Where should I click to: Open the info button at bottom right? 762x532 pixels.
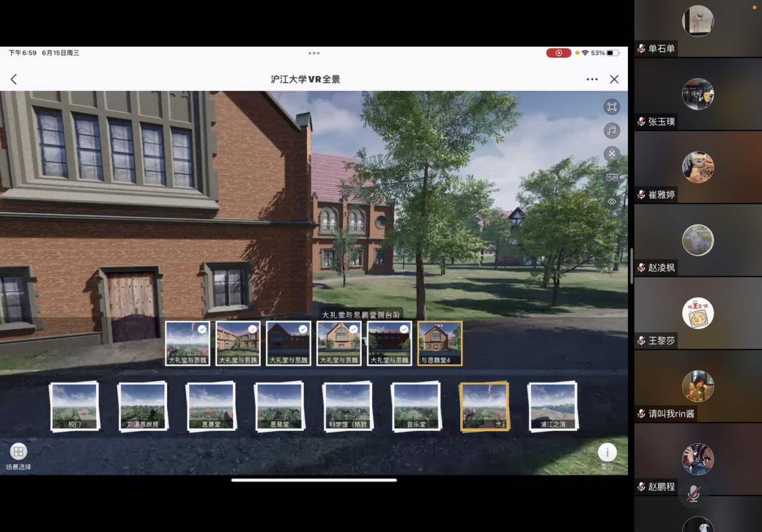pyautogui.click(x=607, y=453)
